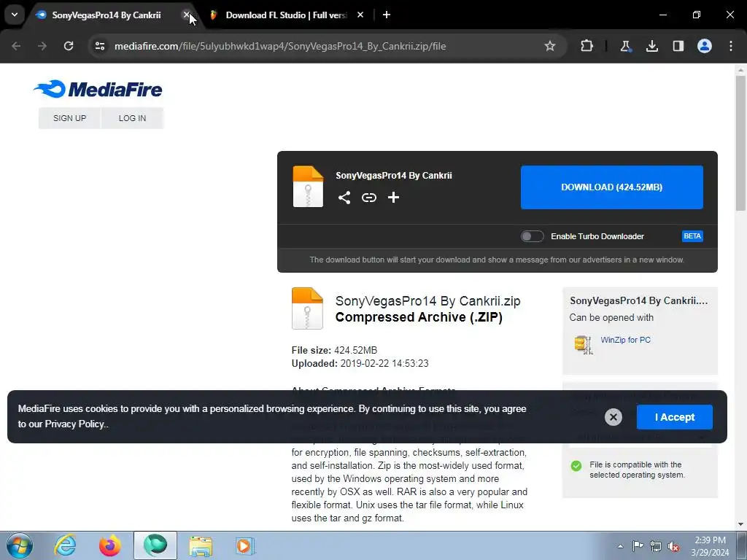
Task: Bookmark this page with the star icon
Action: tap(550, 46)
